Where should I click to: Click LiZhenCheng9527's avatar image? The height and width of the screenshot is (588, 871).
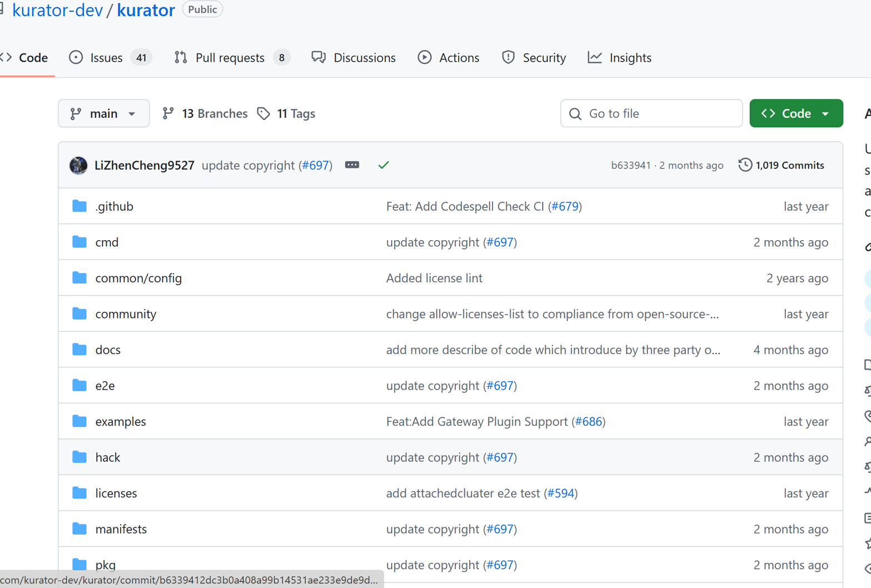(x=78, y=165)
